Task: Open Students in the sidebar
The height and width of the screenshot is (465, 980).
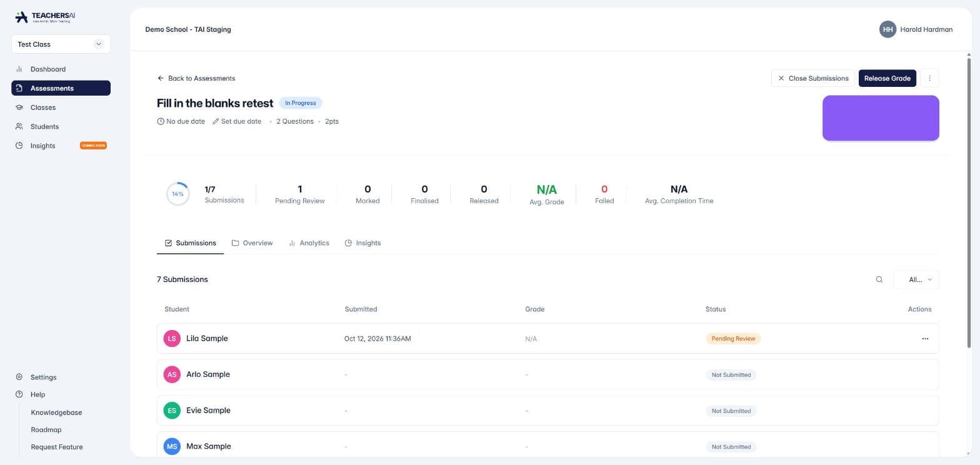Action: click(61, 126)
